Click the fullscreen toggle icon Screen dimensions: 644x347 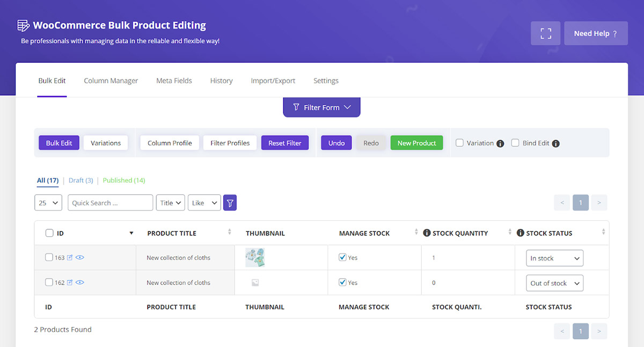click(x=546, y=33)
